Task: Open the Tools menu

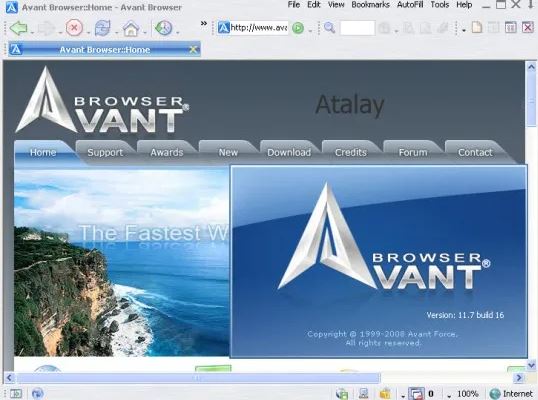Action: click(440, 5)
